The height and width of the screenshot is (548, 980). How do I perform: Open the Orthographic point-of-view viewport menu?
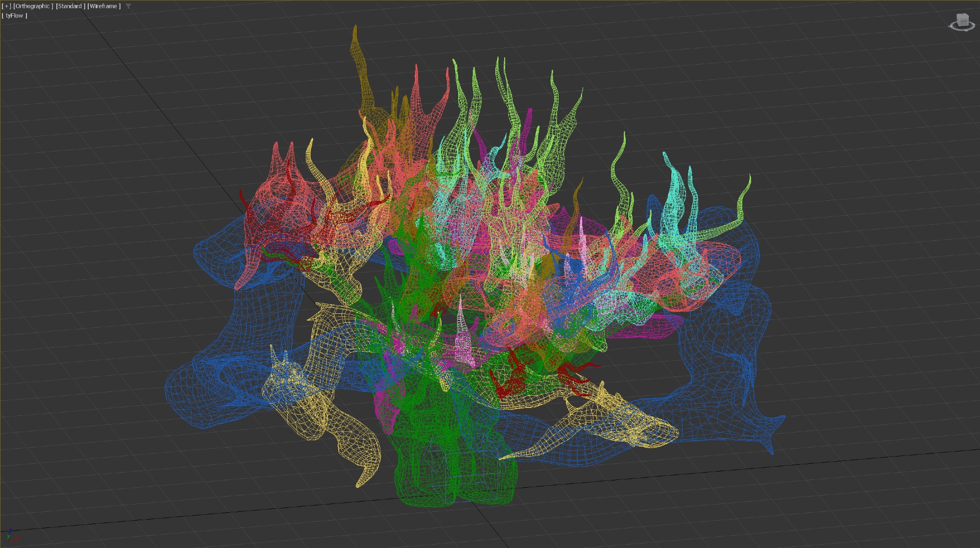tap(33, 6)
